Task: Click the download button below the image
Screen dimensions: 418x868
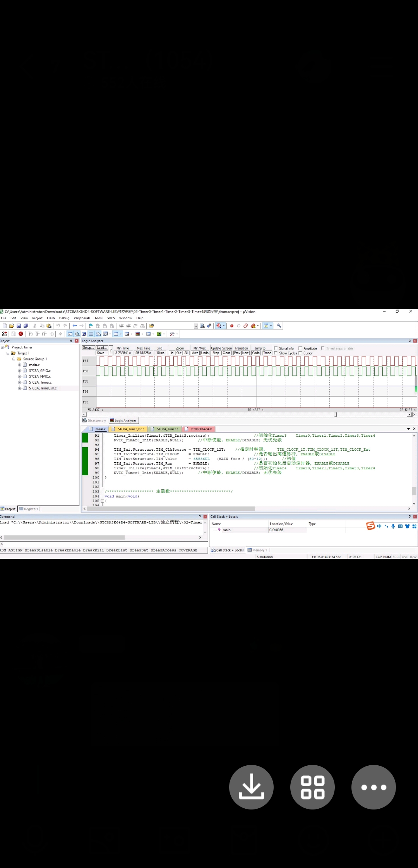Action: (x=251, y=787)
